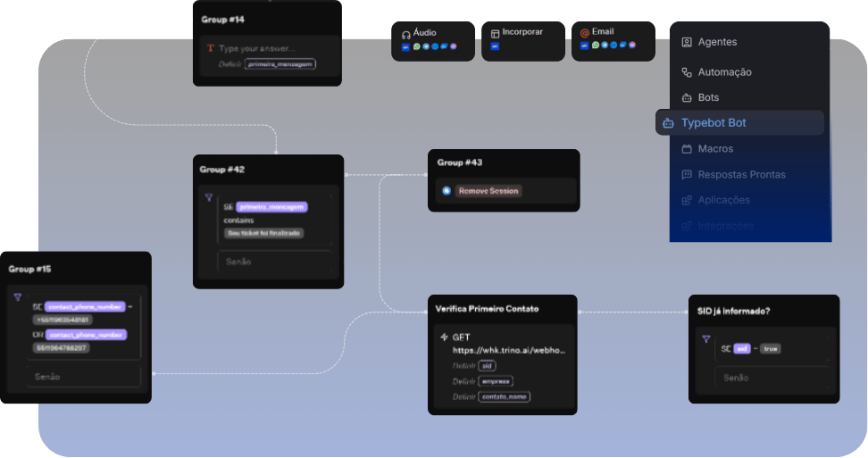Click the headphones icon on Áudio card
Viewport: 868px width, 458px height.
click(406, 33)
